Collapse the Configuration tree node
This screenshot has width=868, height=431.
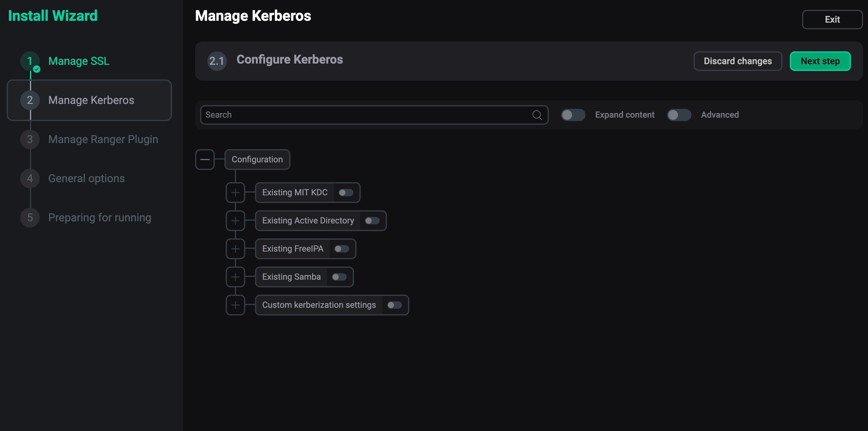click(205, 160)
